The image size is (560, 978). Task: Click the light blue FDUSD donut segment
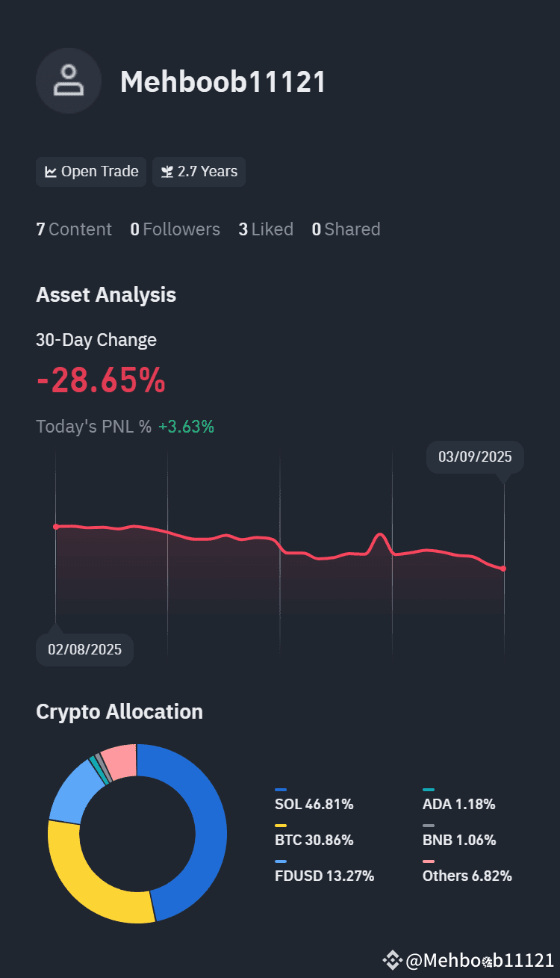pyautogui.click(x=75, y=793)
